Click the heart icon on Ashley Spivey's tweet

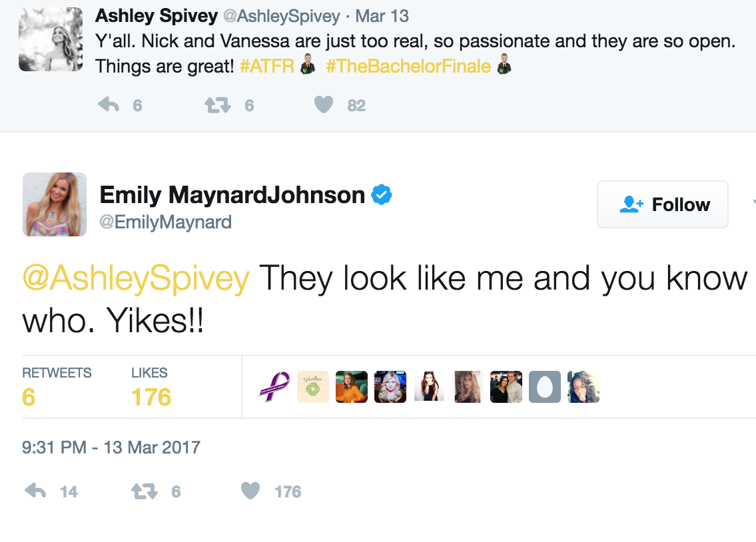(324, 105)
